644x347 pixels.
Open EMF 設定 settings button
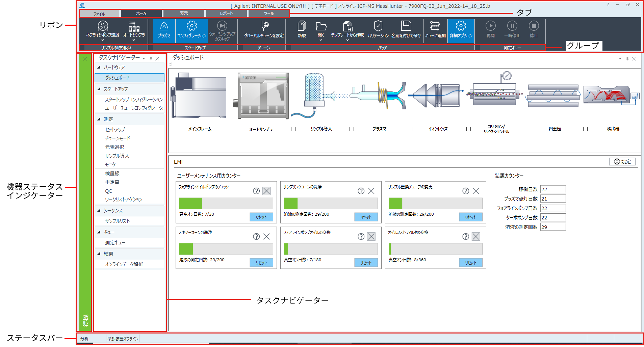622,162
